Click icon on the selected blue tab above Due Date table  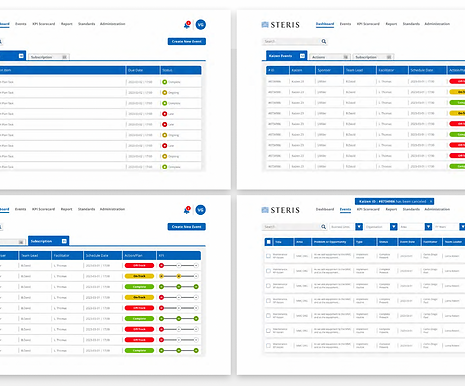(x=21, y=56)
